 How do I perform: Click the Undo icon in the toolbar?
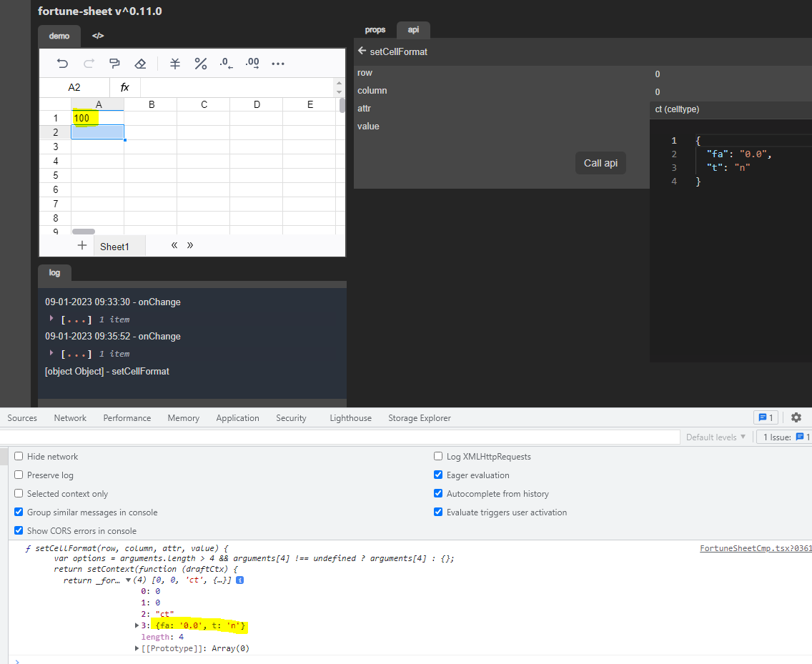click(62, 64)
